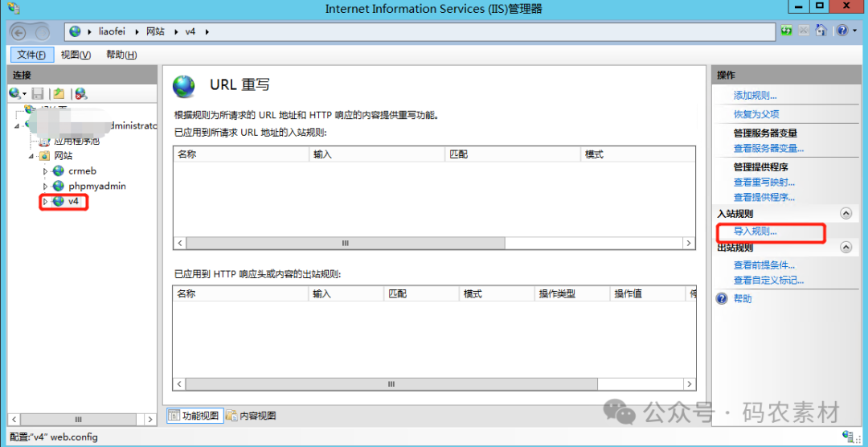Open 查看重写映射... link
The image size is (868, 447).
click(764, 182)
